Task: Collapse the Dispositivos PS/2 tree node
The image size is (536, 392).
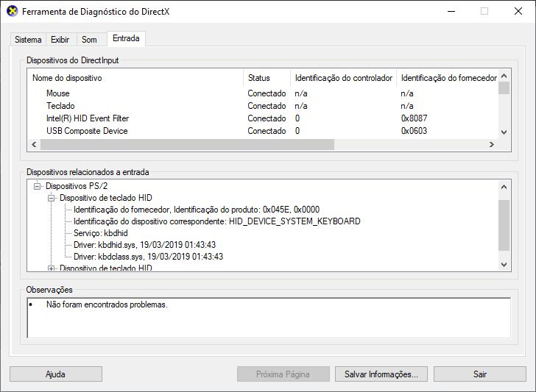Action: coord(38,186)
